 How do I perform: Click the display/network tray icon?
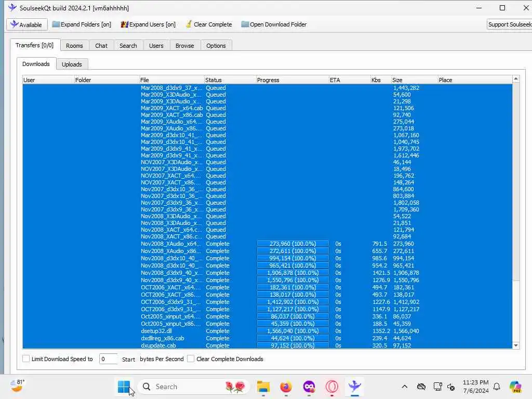pyautogui.click(x=437, y=387)
